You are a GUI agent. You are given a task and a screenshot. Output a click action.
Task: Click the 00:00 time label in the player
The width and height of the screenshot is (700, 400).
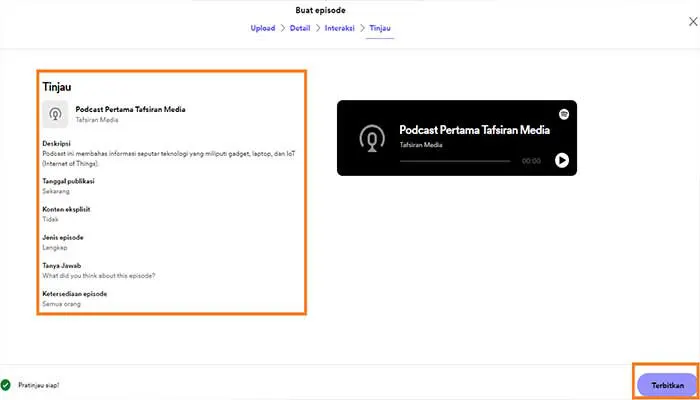531,160
